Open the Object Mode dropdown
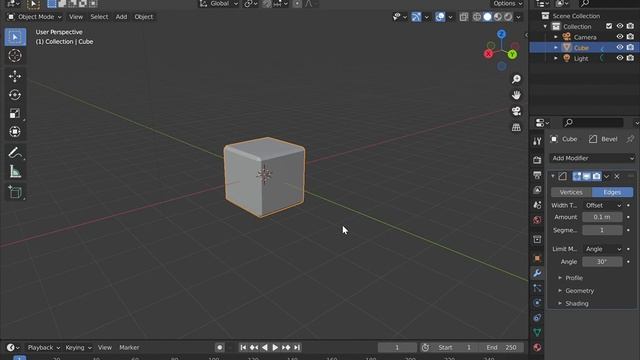The image size is (640, 360). [x=35, y=17]
